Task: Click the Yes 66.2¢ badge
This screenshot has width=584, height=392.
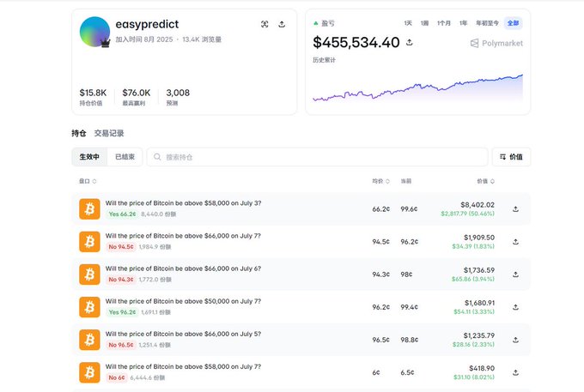Action: tap(122, 214)
